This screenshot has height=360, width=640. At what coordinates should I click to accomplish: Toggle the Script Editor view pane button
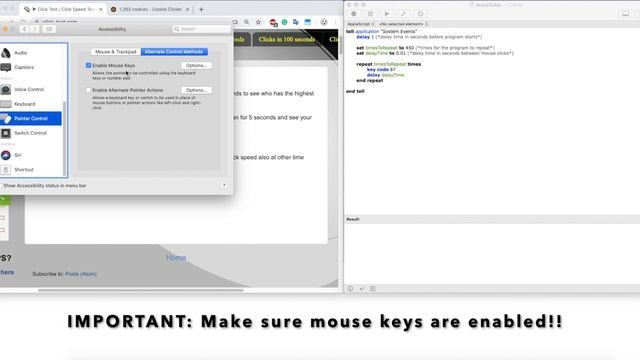click(625, 13)
